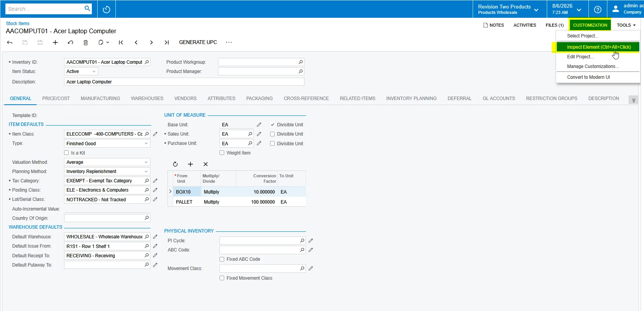The width and height of the screenshot is (644, 311).
Task: Add a row to the conversion grid
Action: tap(190, 164)
